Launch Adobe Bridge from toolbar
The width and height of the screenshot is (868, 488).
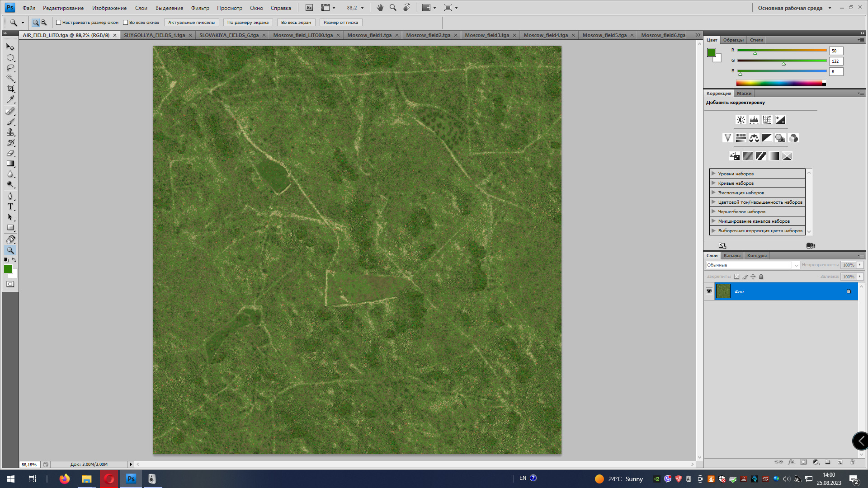pos(309,8)
